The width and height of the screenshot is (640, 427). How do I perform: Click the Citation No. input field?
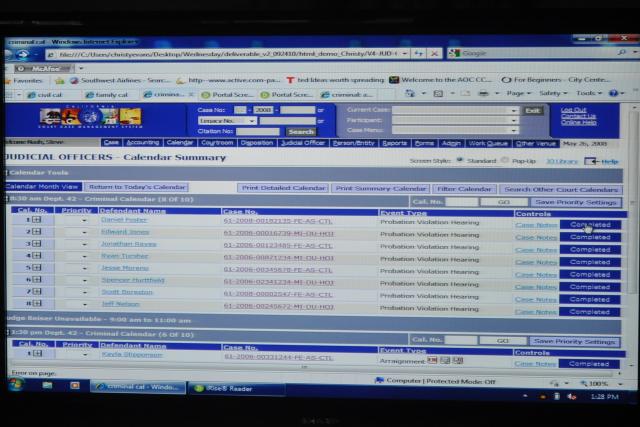258,131
